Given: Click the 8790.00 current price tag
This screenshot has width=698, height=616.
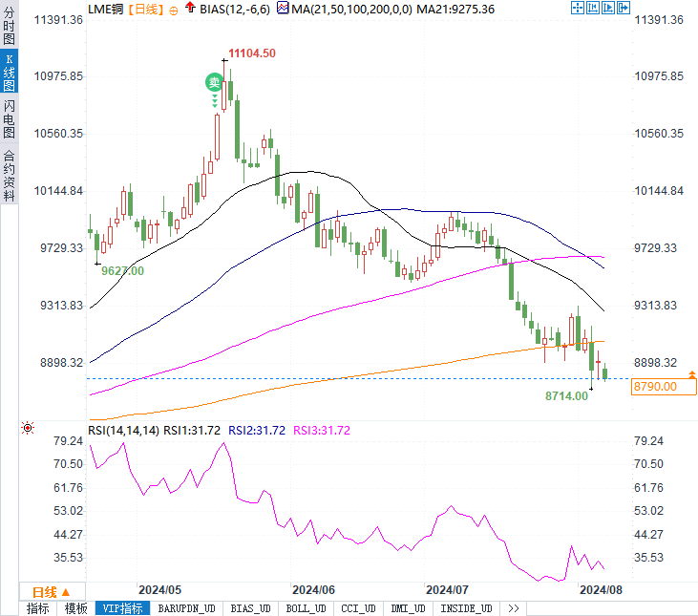Looking at the screenshot, I should [664, 387].
